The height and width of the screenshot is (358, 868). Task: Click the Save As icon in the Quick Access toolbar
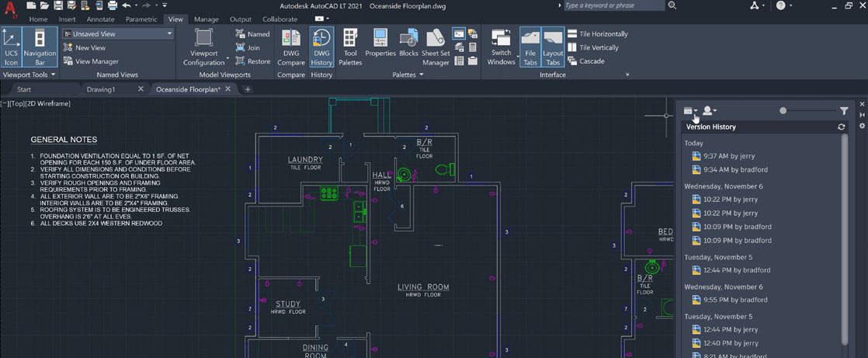[71, 5]
